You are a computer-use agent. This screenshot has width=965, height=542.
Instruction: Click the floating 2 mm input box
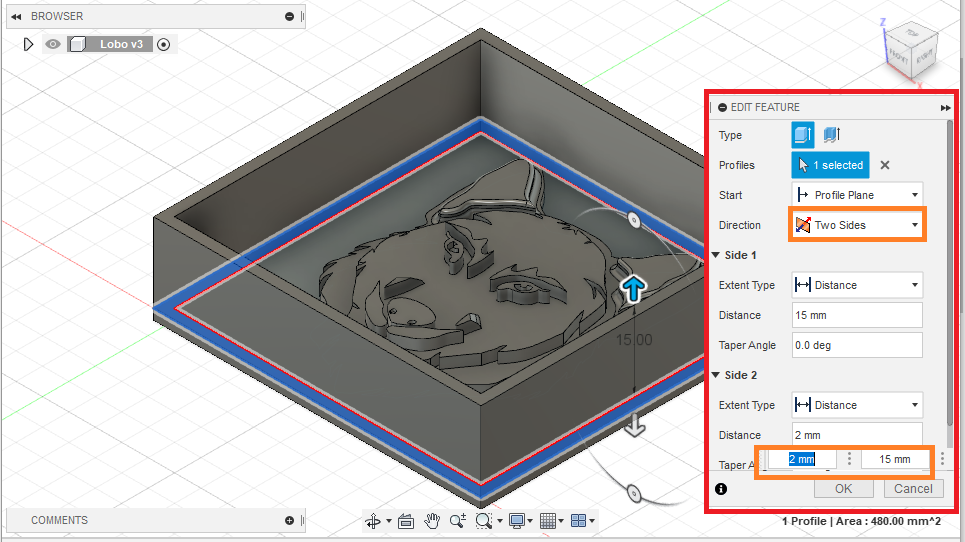click(802, 459)
